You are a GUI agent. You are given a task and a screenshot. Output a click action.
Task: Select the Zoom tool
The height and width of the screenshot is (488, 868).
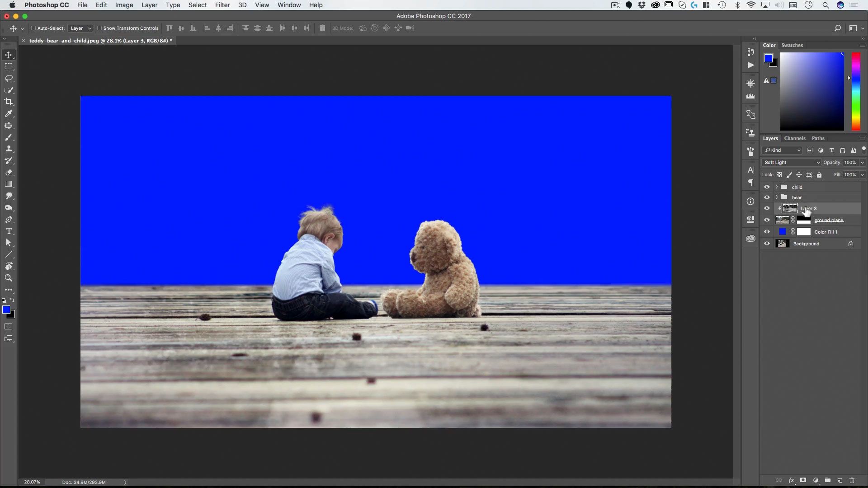click(9, 278)
